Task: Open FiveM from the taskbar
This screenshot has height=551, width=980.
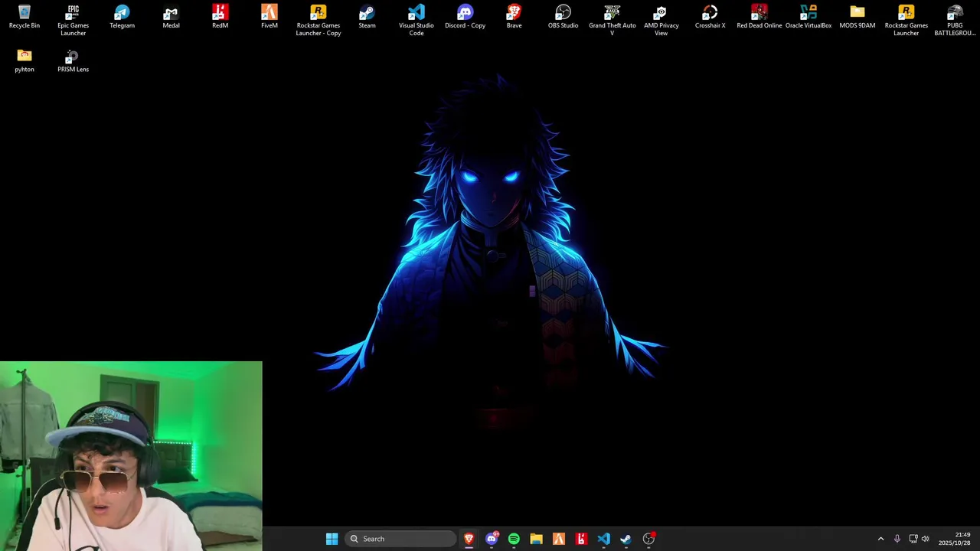Action: [559, 539]
